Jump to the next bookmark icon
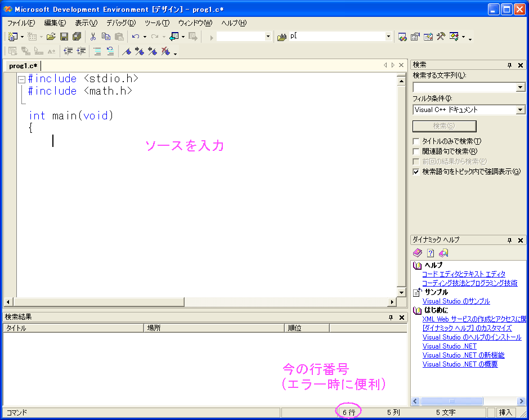Screen dimensions: 529x420 [x=140, y=51]
